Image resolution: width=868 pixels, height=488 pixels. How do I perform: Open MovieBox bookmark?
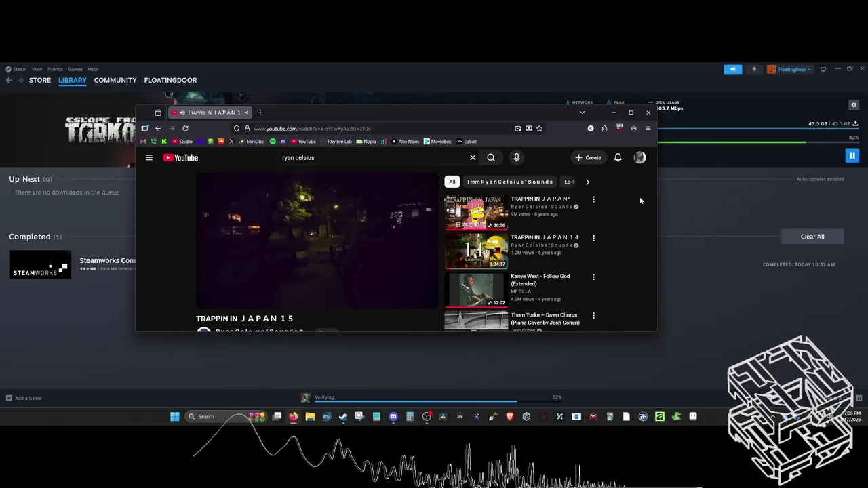(x=437, y=142)
